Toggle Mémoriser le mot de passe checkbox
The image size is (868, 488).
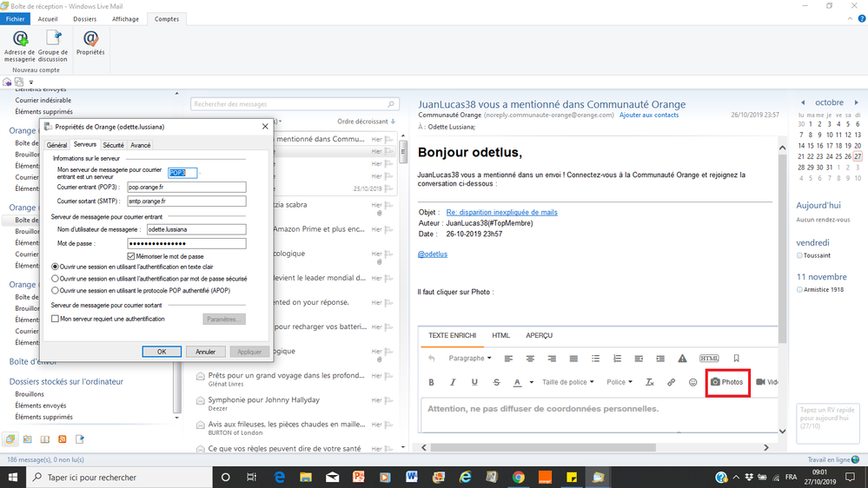point(131,256)
